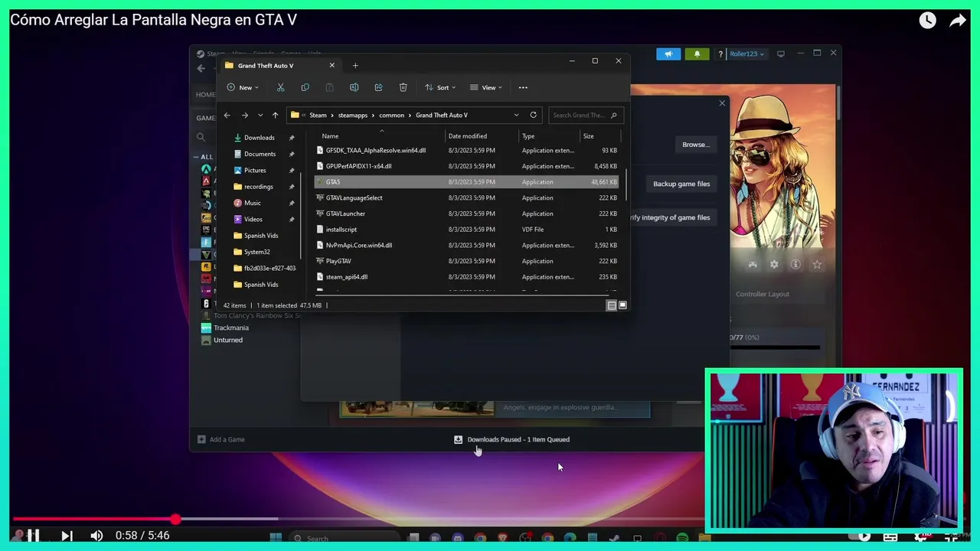Image resolution: width=980 pixels, height=551 pixels.
Task: Open recordings folder in navigation pane
Action: (258, 187)
